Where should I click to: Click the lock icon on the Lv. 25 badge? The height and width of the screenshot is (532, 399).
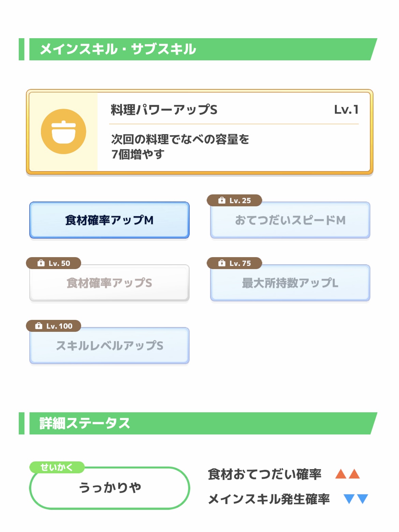tap(222, 201)
